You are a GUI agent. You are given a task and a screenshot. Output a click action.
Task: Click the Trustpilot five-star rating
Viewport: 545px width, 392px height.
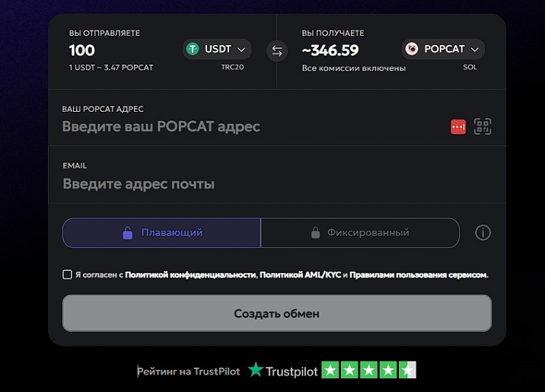pos(368,370)
